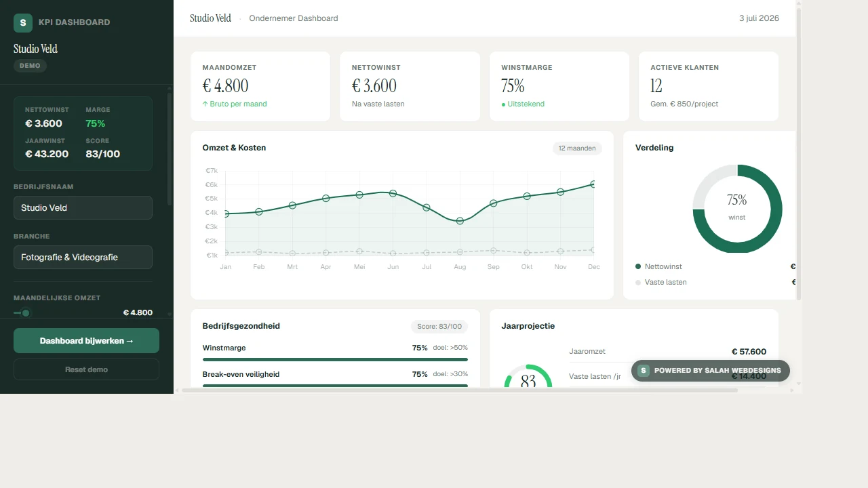
Task: Click the Jun data point on revenue line
Action: point(393,193)
